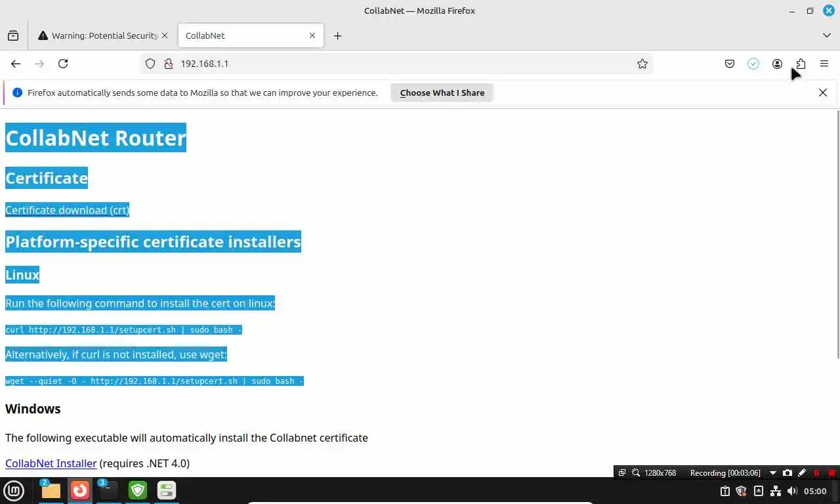Screen dimensions: 840x504
Task: Click the Platform-specific certificate installers heading
Action: point(153,241)
